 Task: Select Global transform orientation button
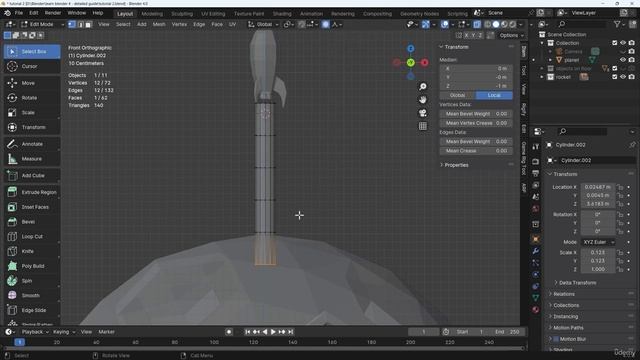coord(458,95)
